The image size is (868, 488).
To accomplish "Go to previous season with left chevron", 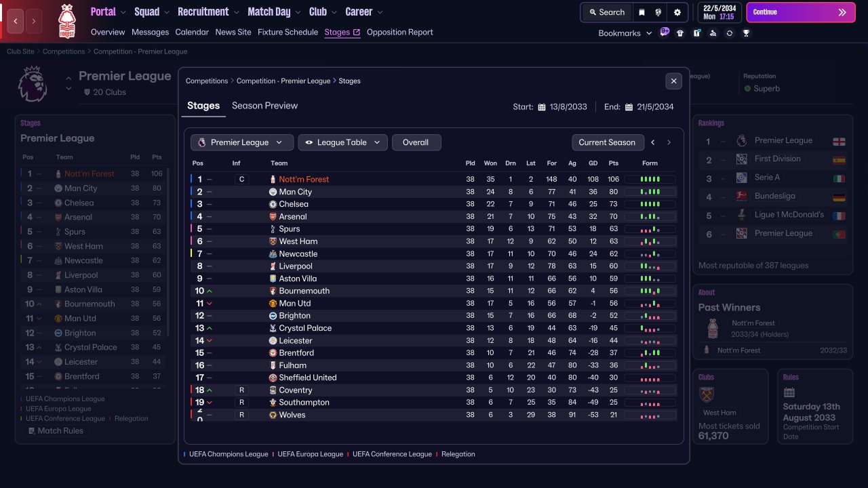I will click(x=653, y=142).
